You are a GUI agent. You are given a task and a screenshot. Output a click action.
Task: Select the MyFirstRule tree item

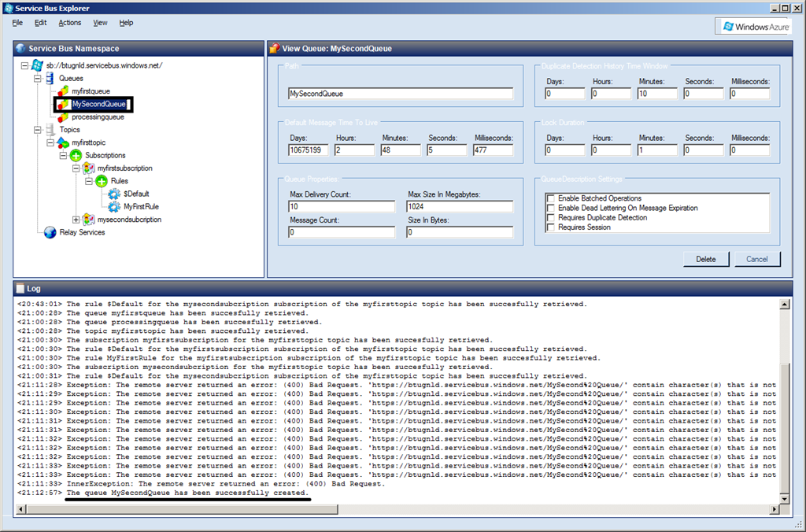[142, 207]
